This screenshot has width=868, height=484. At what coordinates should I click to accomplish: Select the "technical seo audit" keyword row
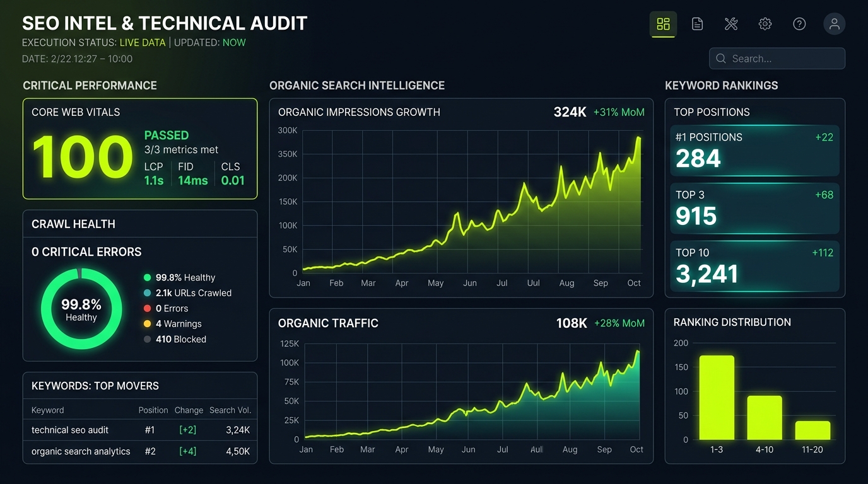[140, 430]
